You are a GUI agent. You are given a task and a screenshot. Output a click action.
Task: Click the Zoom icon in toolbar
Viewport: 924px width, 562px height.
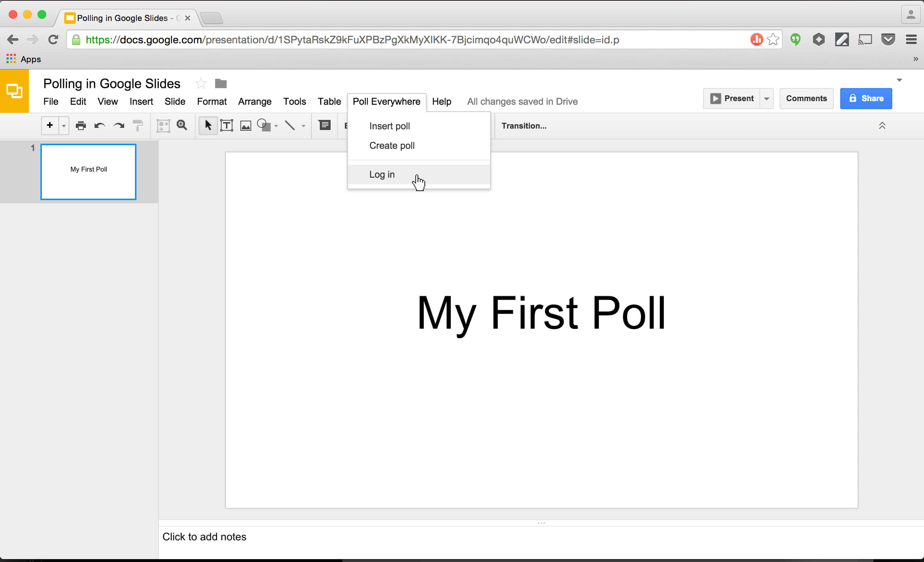pyautogui.click(x=182, y=125)
